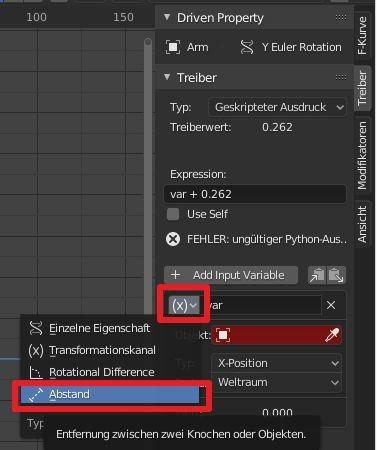This screenshot has height=450, width=377.
Task: Click the Y Euler Rotation label
Action: (x=302, y=47)
